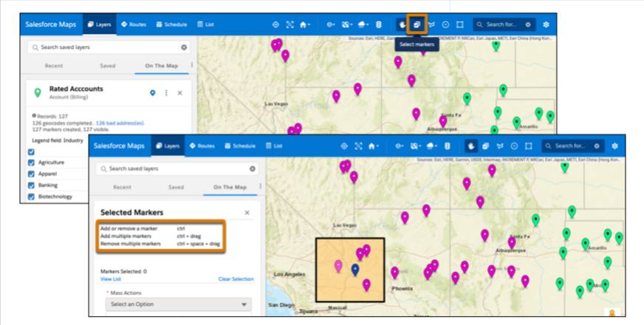Viewport: 644px width, 325px height.
Task: Click Salesforce Maps title in front window
Action: (x=119, y=146)
